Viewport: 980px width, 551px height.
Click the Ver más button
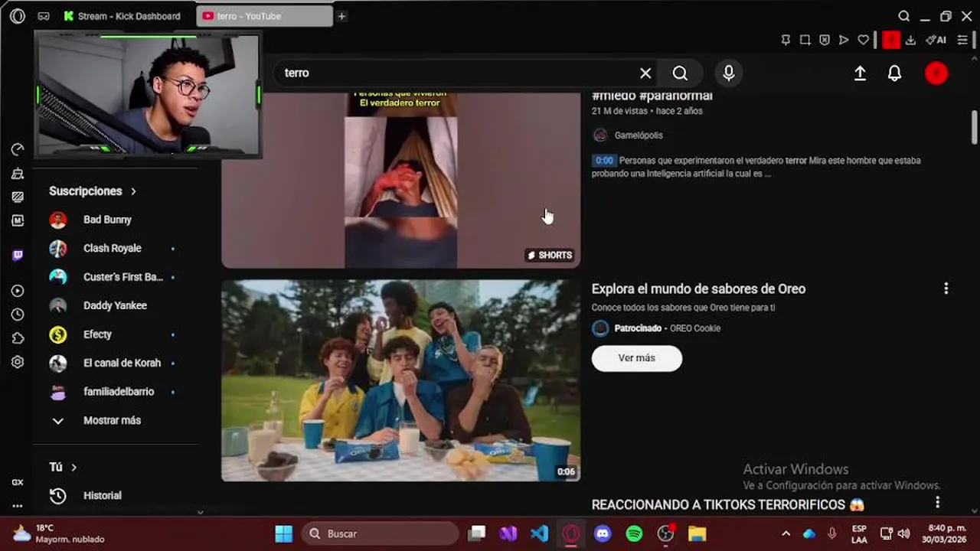click(x=636, y=358)
